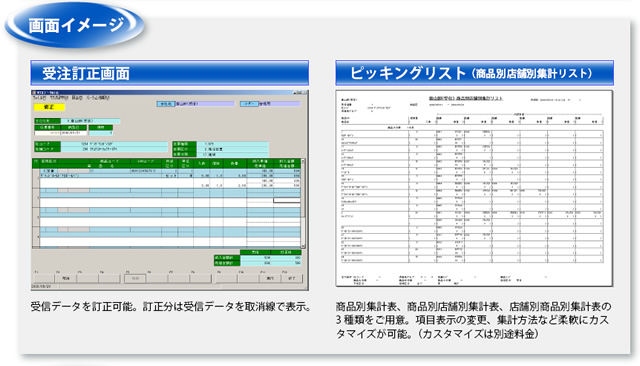This screenshot has width=640, height=366.
Task: Click the 終了 function key button (F12)
Action: coord(292,278)
